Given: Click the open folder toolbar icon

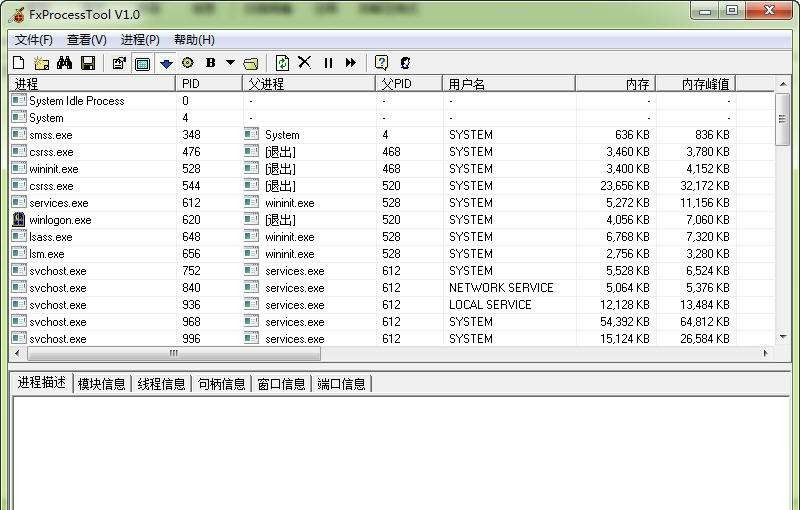Looking at the screenshot, I should (251, 64).
